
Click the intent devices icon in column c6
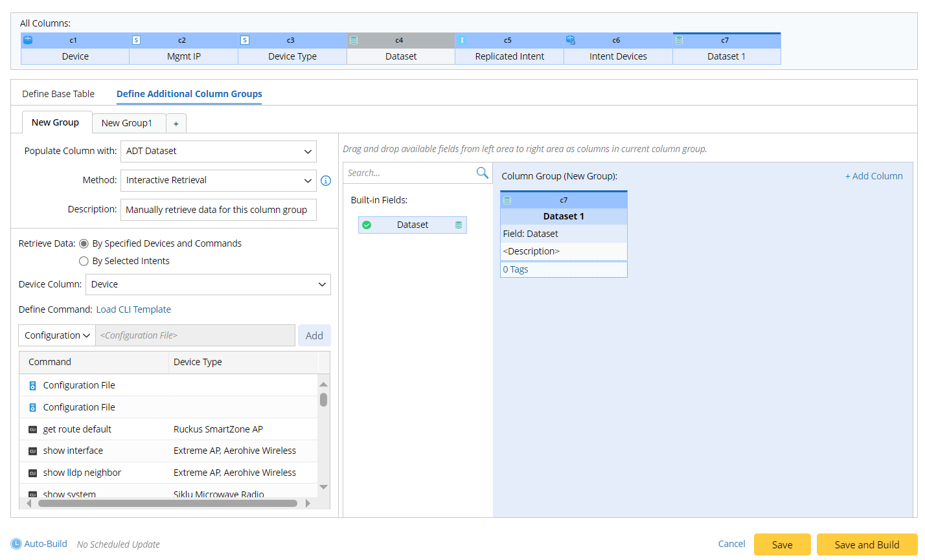(571, 40)
